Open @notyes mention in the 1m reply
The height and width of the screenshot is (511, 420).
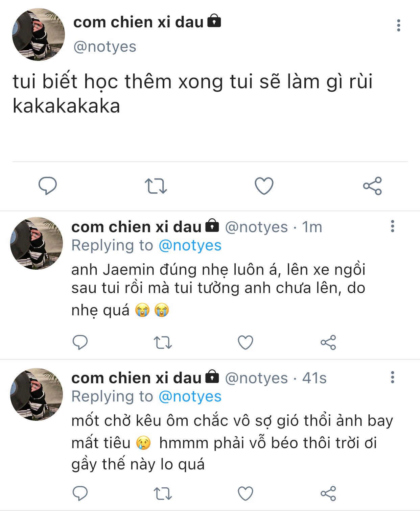pos(190,245)
